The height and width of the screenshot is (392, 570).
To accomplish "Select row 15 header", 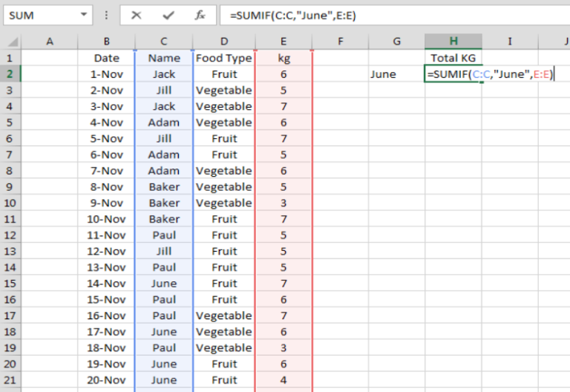I will pyautogui.click(x=10, y=284).
